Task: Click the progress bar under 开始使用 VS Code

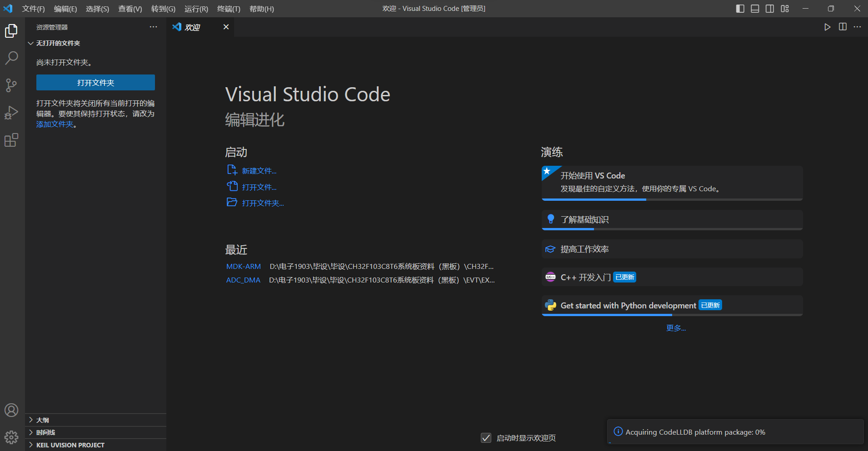Action: tap(672, 199)
